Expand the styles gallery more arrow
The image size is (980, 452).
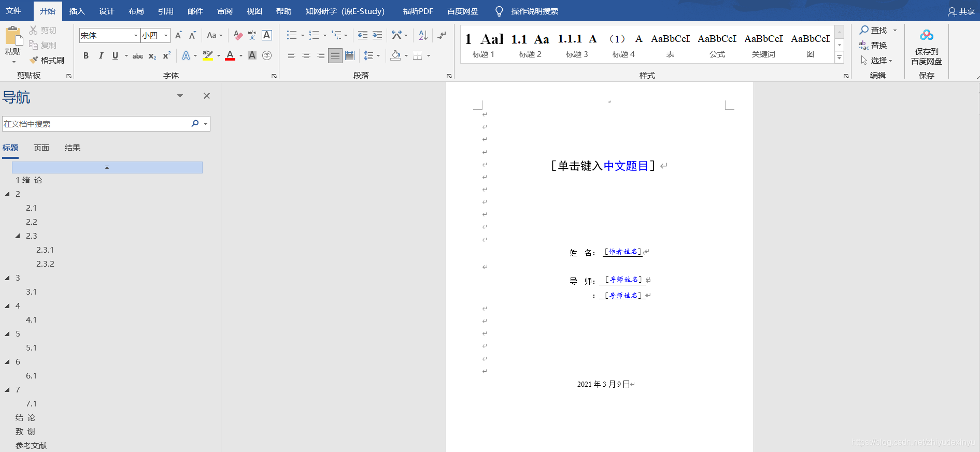(839, 57)
